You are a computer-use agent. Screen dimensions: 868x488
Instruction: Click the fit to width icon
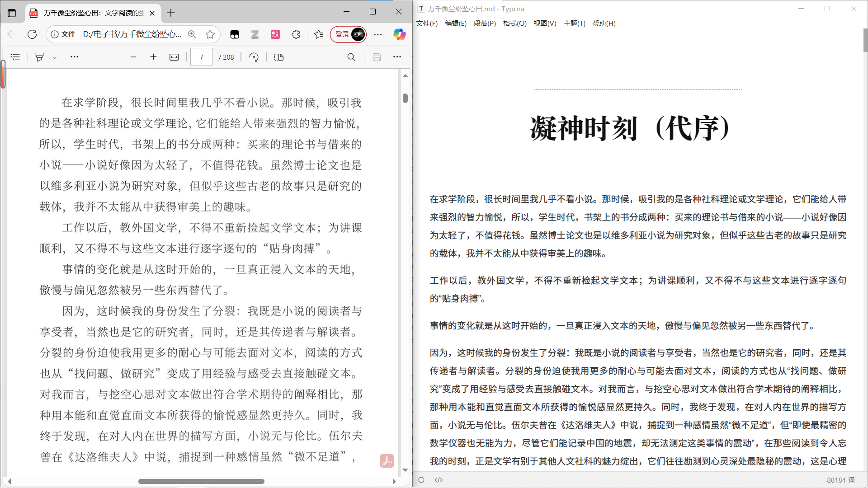point(174,57)
